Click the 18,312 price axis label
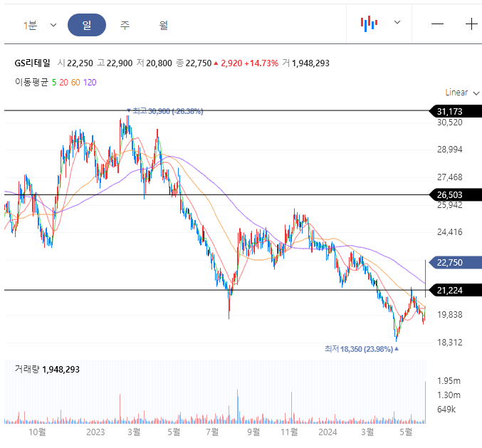Image resolution: width=482 pixels, height=448 pixels. tap(450, 342)
